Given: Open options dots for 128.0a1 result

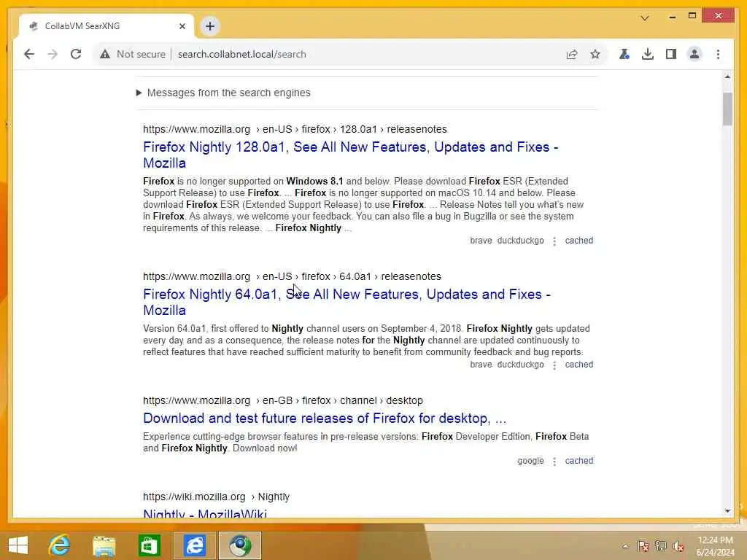Looking at the screenshot, I should click(554, 241).
